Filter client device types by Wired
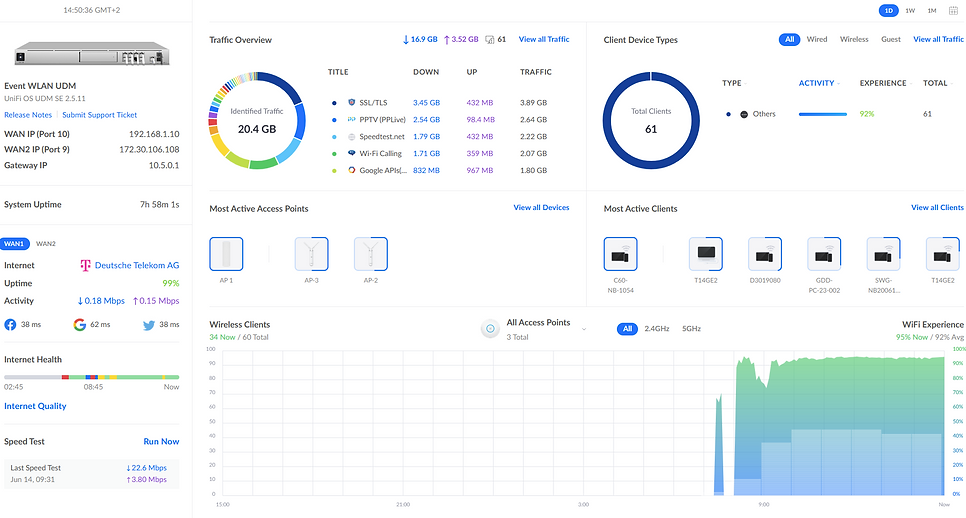 pos(817,39)
